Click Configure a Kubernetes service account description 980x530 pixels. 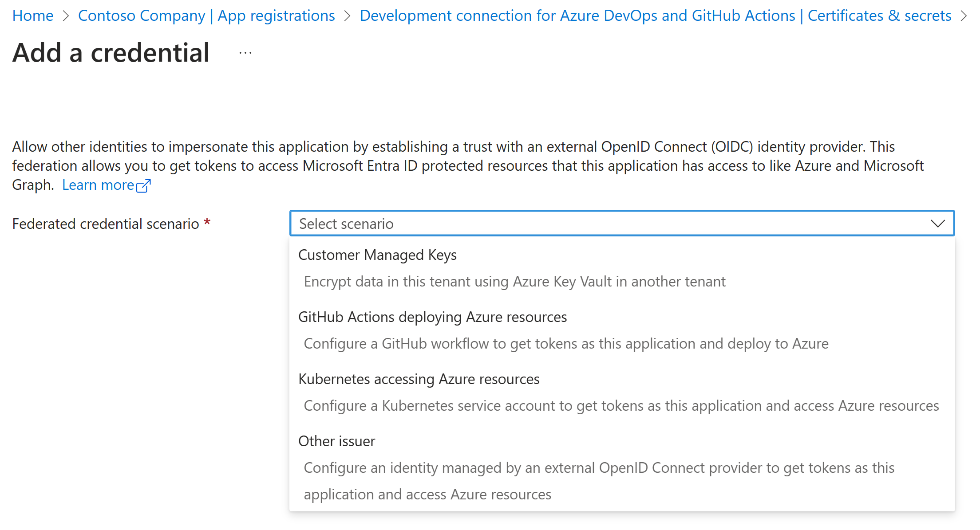coord(621,406)
